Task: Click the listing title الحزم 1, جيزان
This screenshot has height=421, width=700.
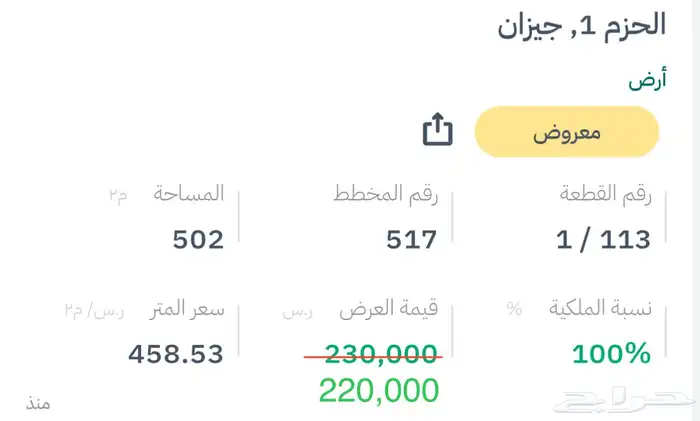Action: tap(581, 26)
